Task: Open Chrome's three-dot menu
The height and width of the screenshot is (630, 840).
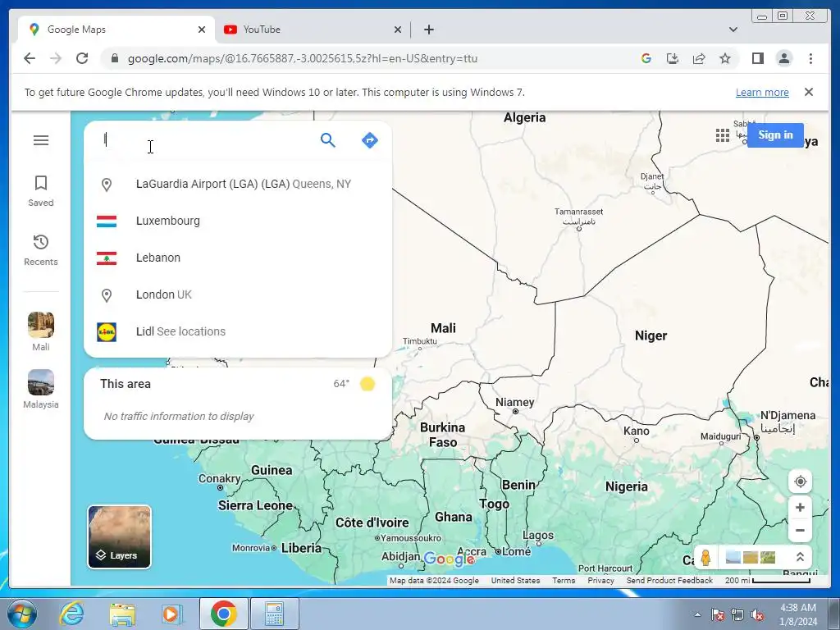Action: [x=810, y=58]
